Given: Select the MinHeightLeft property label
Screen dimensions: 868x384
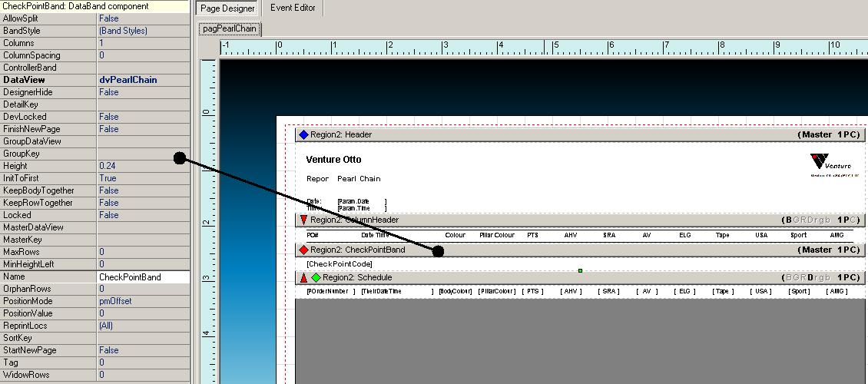Looking at the screenshot, I should click(28, 264).
